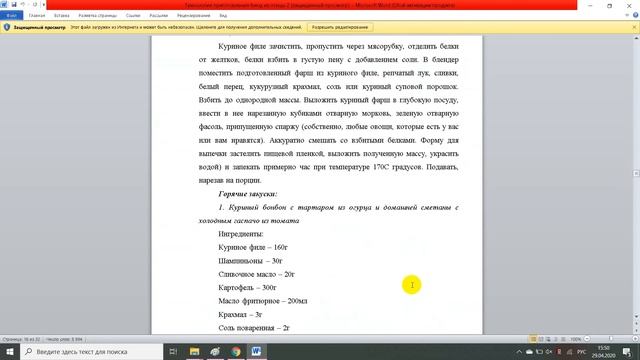Viewport: 640px width, 360px height.
Task: Click the heading Горячие закуски
Action: 248,194
